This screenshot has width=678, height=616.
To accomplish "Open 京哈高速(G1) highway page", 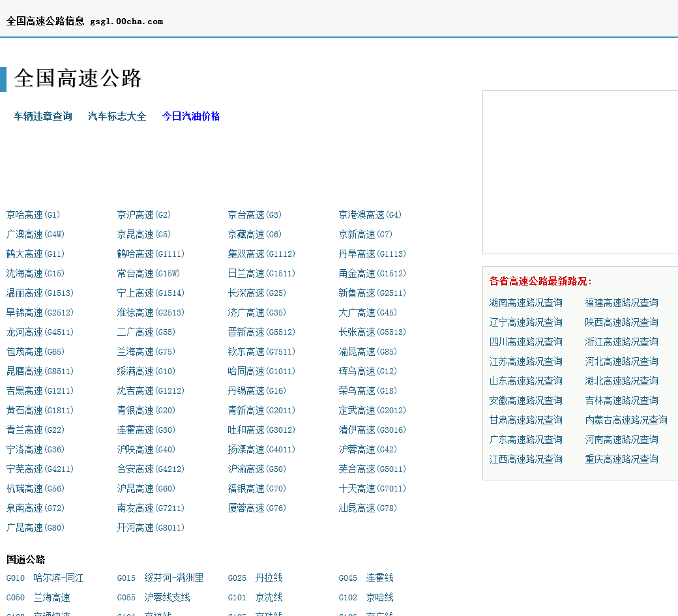I will point(33,215).
